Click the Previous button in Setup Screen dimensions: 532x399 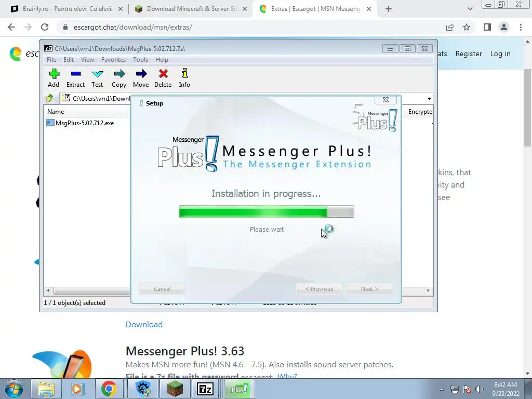coord(320,289)
